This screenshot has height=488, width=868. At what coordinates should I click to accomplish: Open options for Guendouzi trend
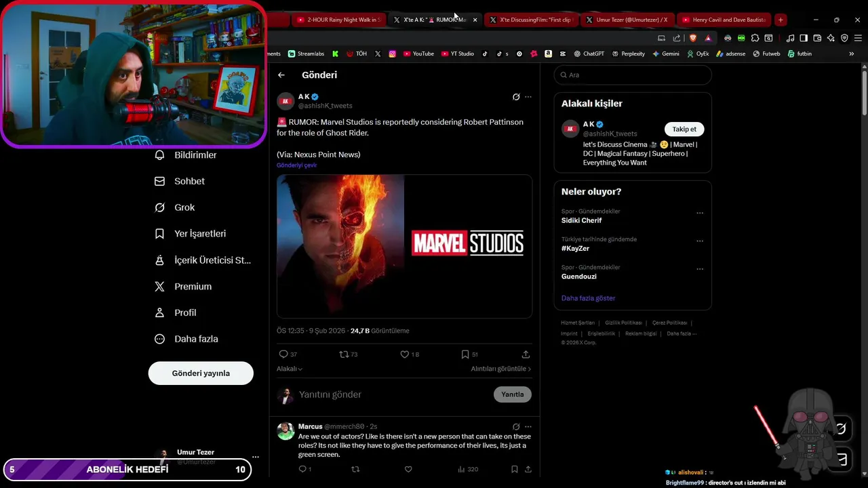coord(700,268)
